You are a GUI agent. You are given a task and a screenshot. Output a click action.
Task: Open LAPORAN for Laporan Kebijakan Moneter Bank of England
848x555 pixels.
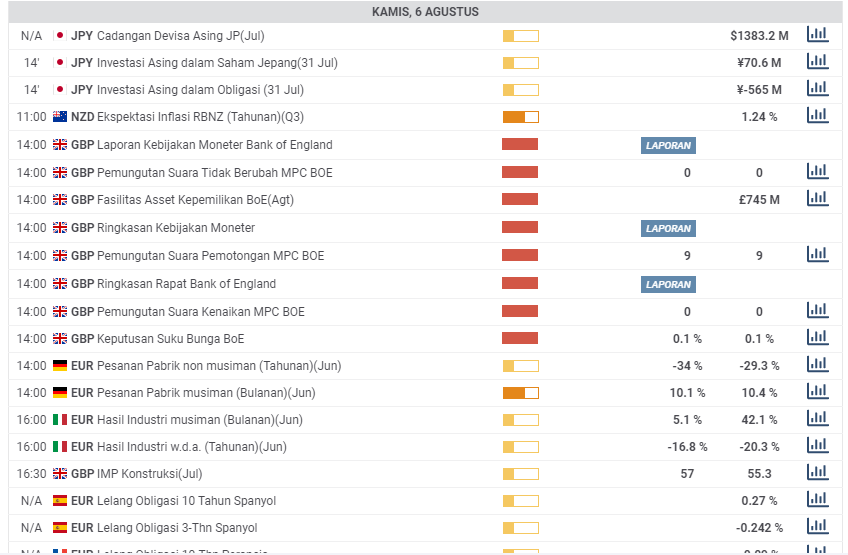tap(668, 145)
